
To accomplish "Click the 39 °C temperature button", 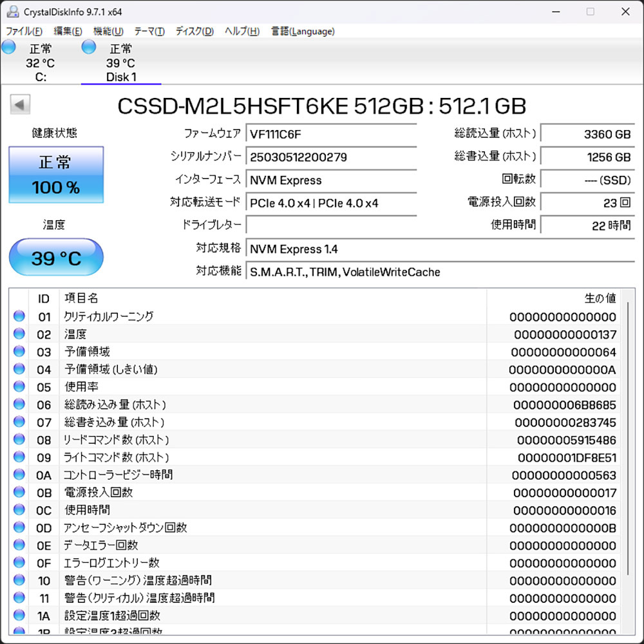I will 56,258.
